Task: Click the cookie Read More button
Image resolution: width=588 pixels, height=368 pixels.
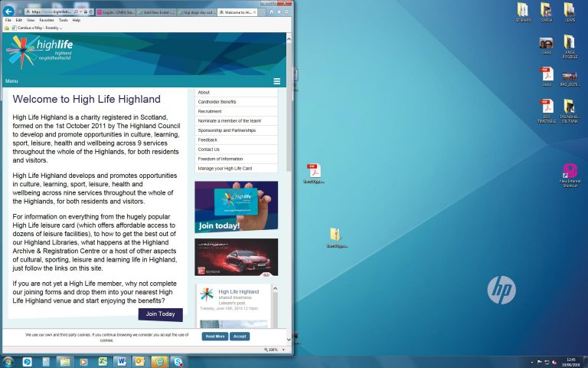Action: pos(215,337)
